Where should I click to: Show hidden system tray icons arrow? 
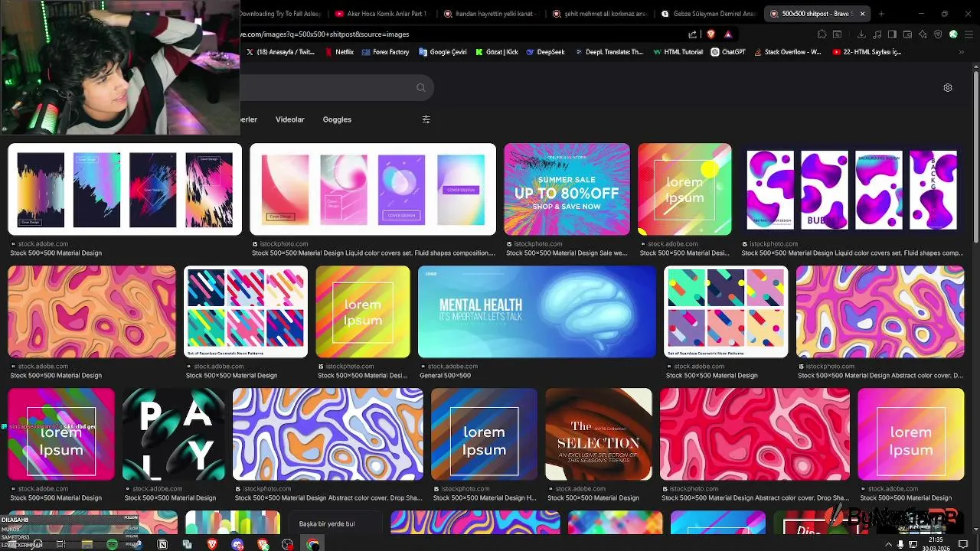point(888,544)
